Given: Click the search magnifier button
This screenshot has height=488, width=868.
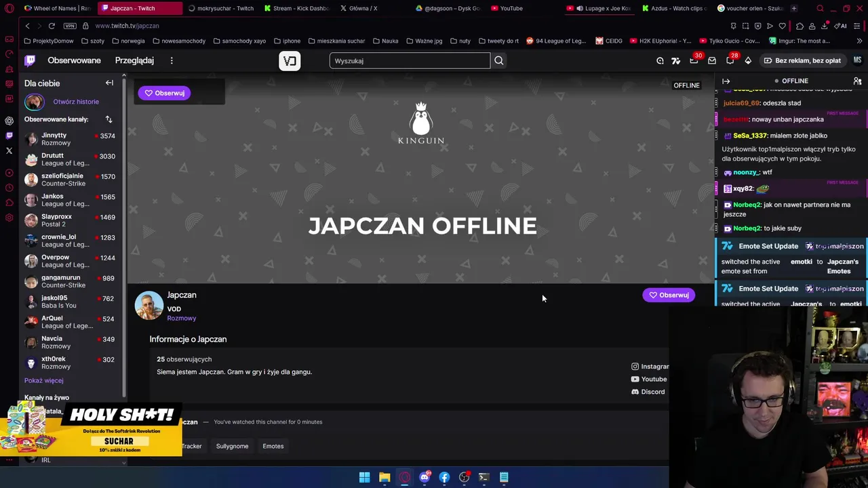Looking at the screenshot, I should coord(499,60).
